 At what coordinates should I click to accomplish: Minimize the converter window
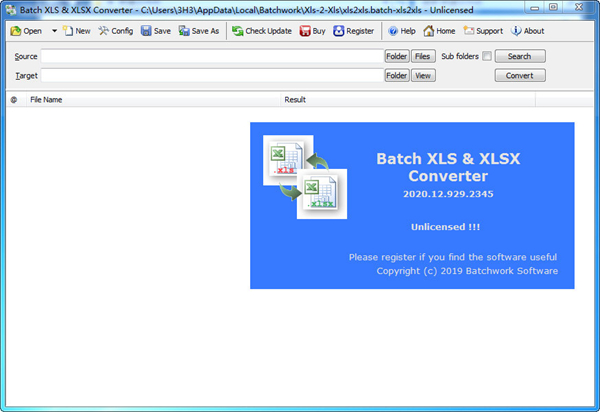click(535, 8)
